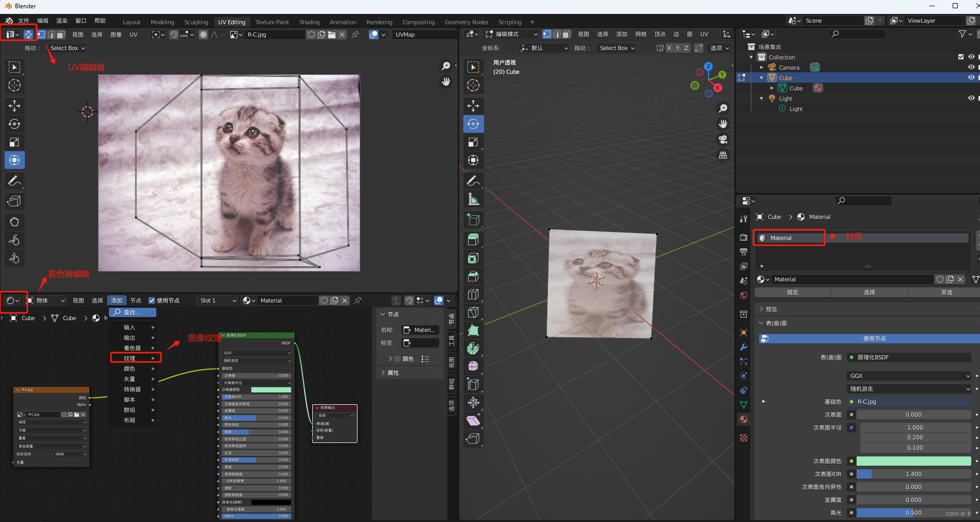
Task: Hide the Camera object with eye icon
Action: click(x=971, y=67)
